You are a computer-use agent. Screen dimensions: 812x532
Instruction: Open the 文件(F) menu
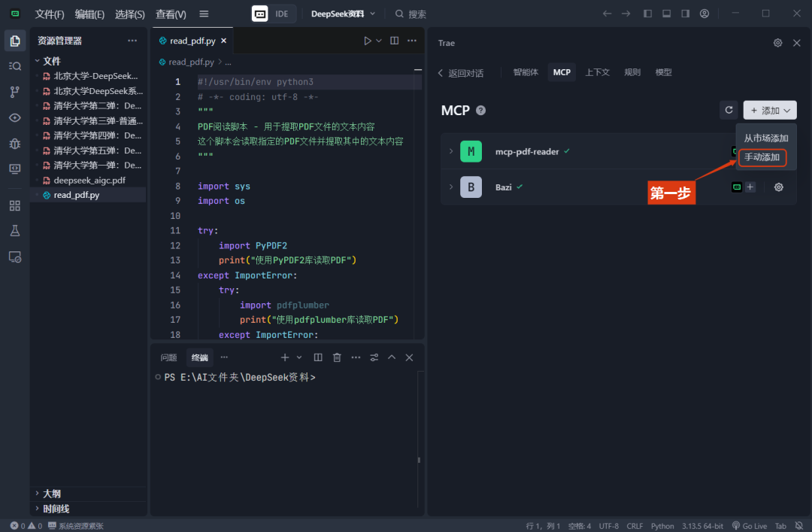pyautogui.click(x=50, y=14)
